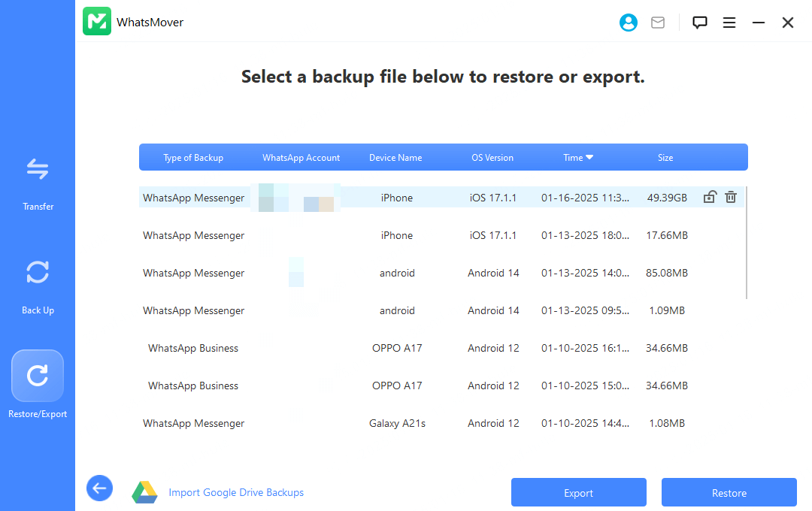This screenshot has width=812, height=511.
Task: Select the Restore/Export sidebar tab
Action: pyautogui.click(x=38, y=385)
